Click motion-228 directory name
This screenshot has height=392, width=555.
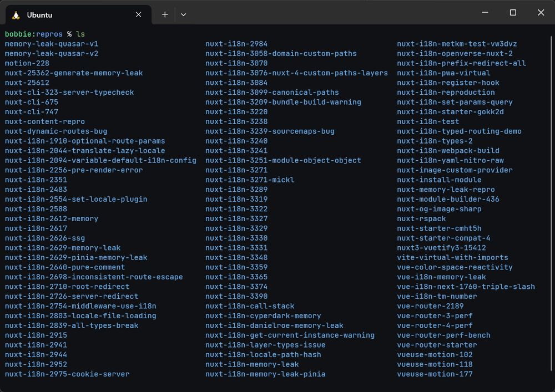(x=27, y=63)
